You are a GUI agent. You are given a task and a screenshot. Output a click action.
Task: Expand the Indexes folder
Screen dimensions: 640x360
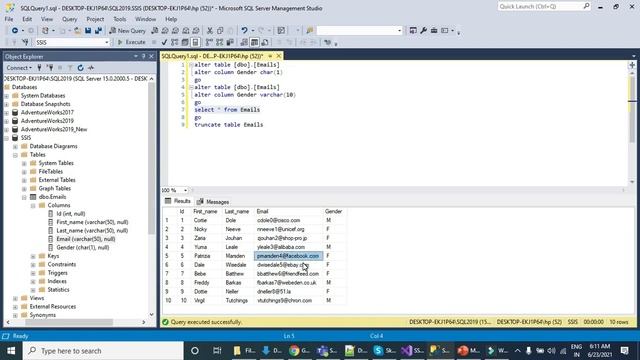[33, 282]
